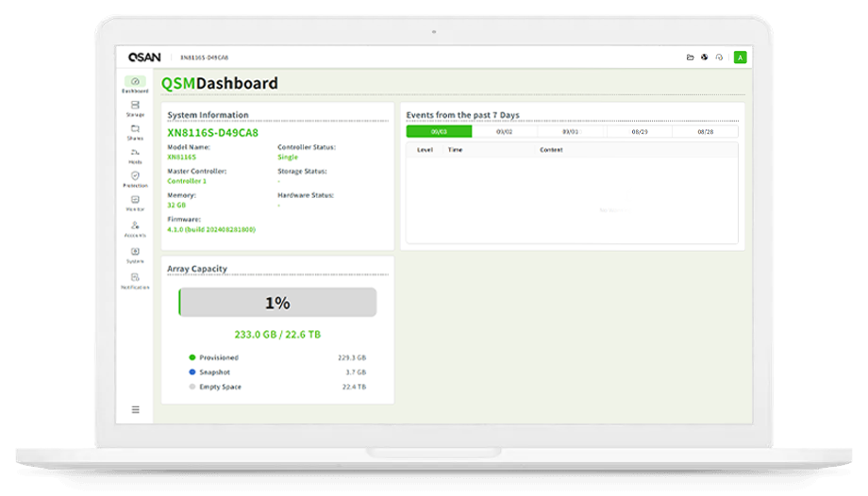Click the Content column header
This screenshot has height=496, width=868.
pos(551,150)
